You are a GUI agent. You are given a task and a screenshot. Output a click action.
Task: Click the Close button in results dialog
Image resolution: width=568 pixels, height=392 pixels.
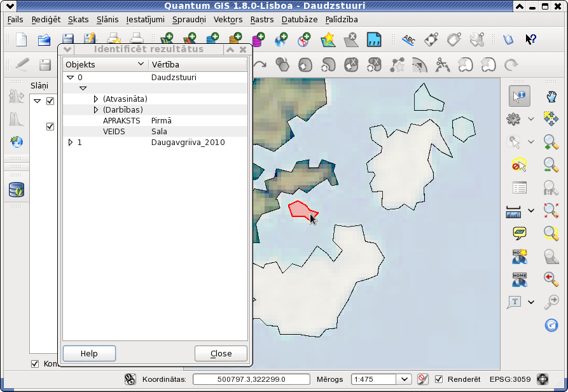[x=221, y=354]
